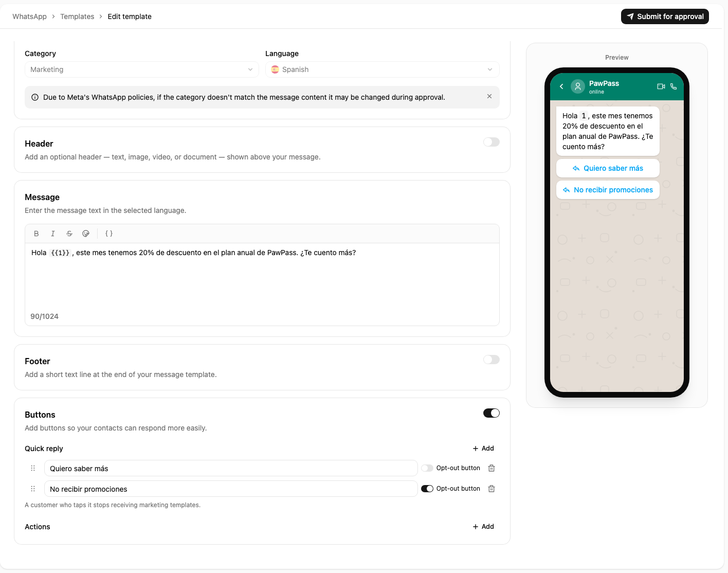Enable the Header toggle
Viewport: 728px width, 573px height.
tap(492, 142)
